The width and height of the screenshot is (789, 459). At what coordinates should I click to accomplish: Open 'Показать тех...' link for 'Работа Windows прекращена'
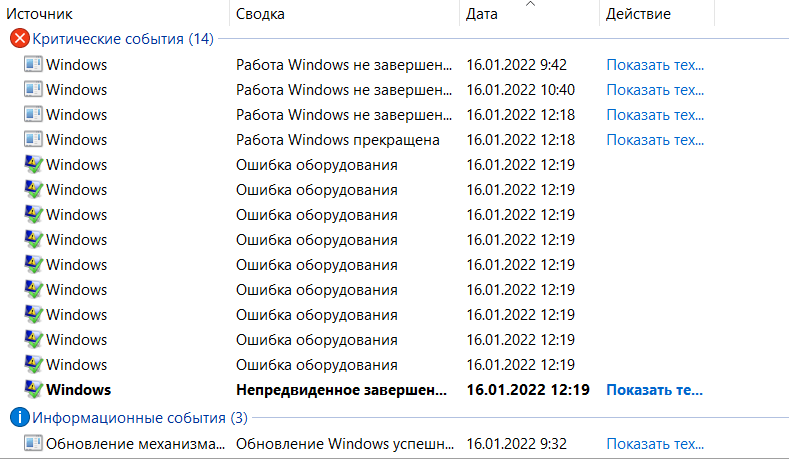tap(655, 139)
